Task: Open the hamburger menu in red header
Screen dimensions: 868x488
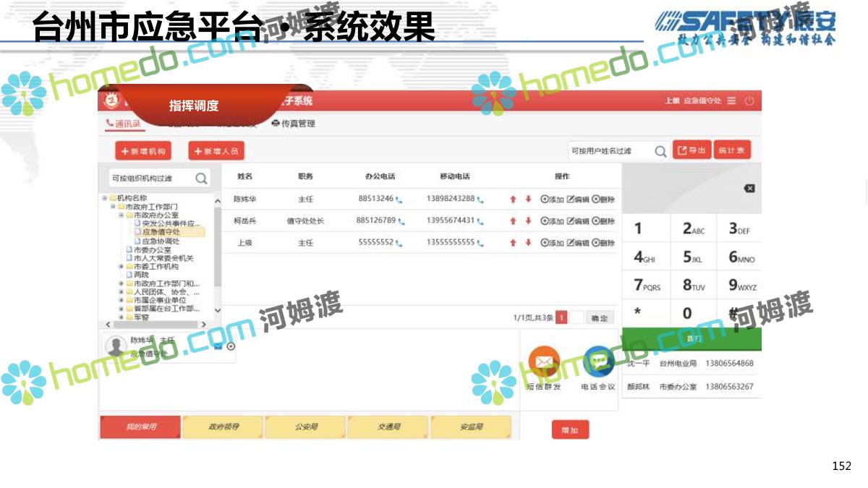Action: [x=732, y=101]
